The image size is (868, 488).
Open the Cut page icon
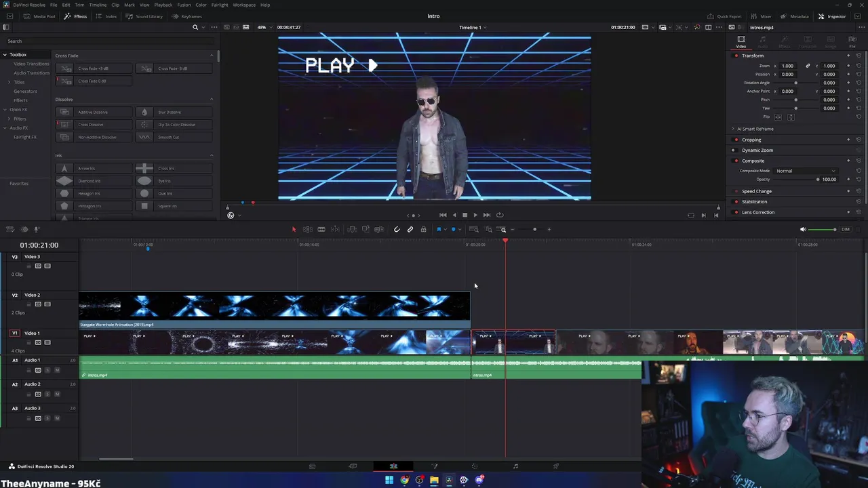pyautogui.click(x=353, y=466)
